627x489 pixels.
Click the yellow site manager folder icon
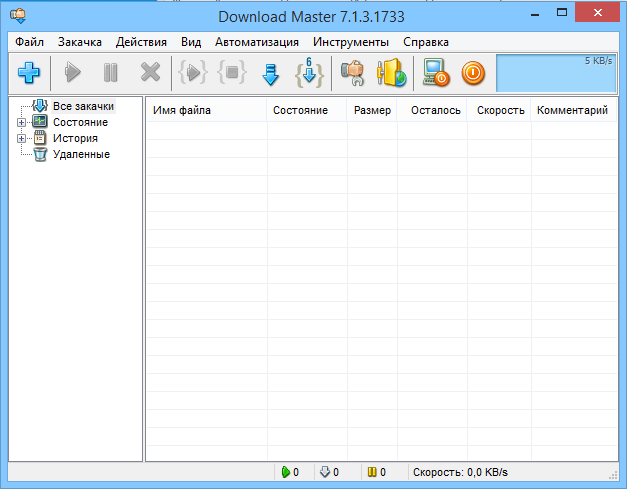click(391, 73)
